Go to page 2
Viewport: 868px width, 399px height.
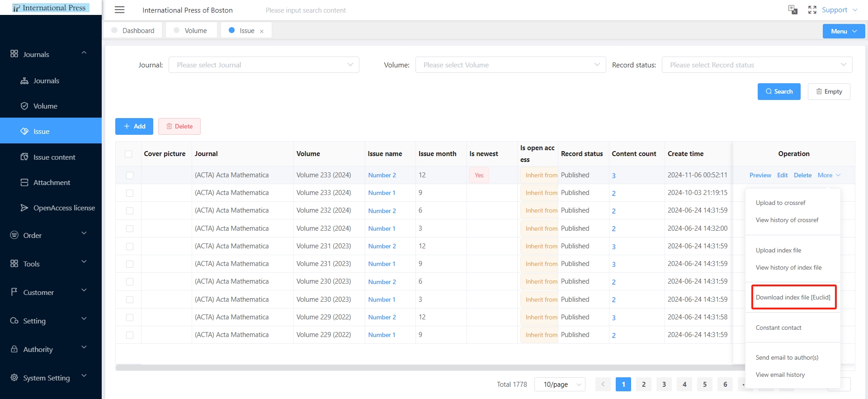644,385
